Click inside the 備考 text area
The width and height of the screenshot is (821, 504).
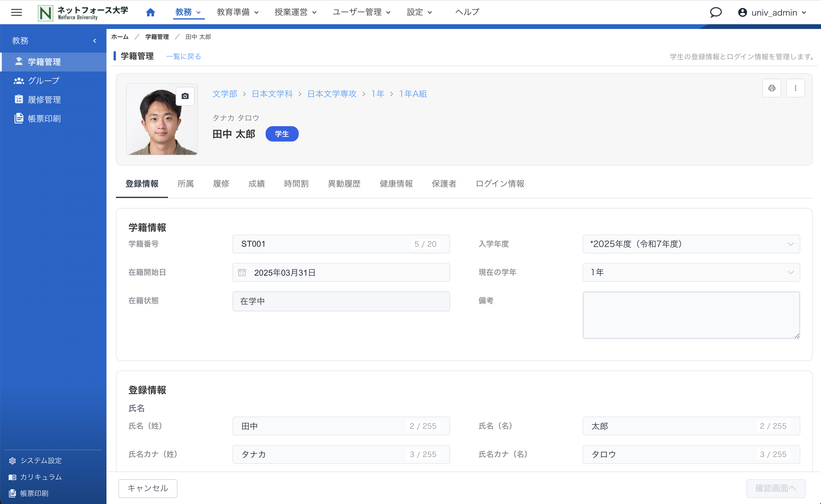691,315
